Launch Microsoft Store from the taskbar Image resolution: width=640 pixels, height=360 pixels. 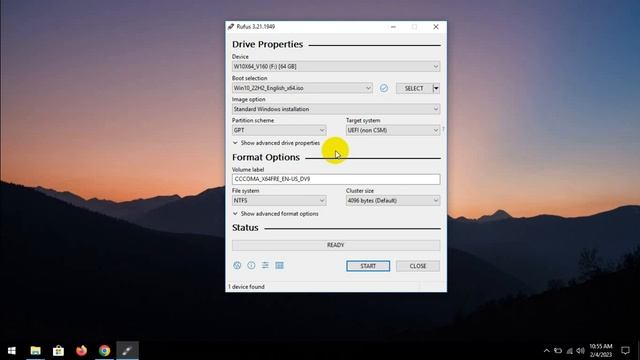(58, 350)
